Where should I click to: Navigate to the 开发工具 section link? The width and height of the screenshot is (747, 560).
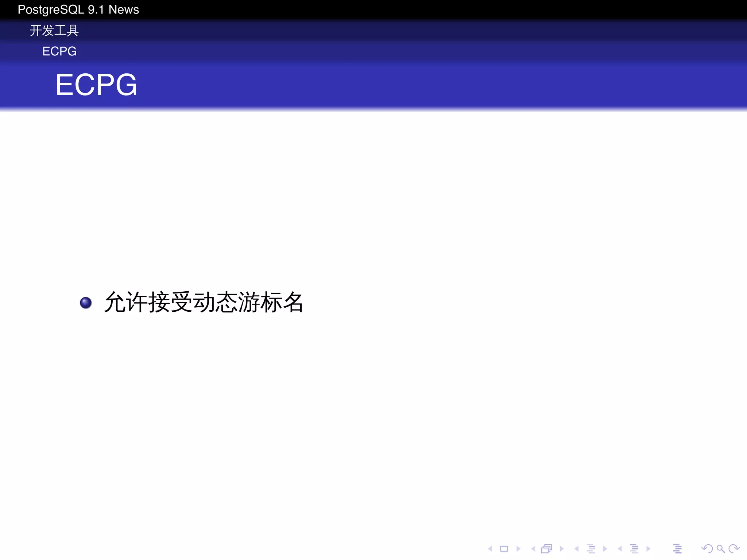tap(54, 30)
